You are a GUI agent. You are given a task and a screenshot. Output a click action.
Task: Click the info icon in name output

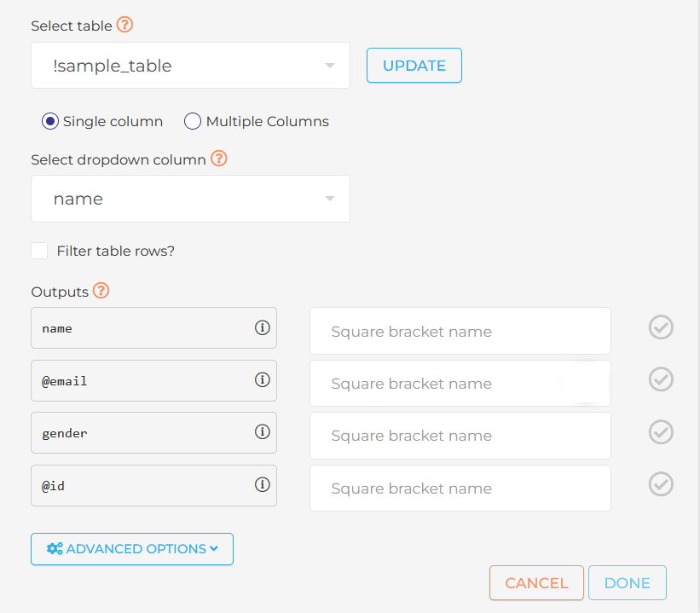(263, 328)
